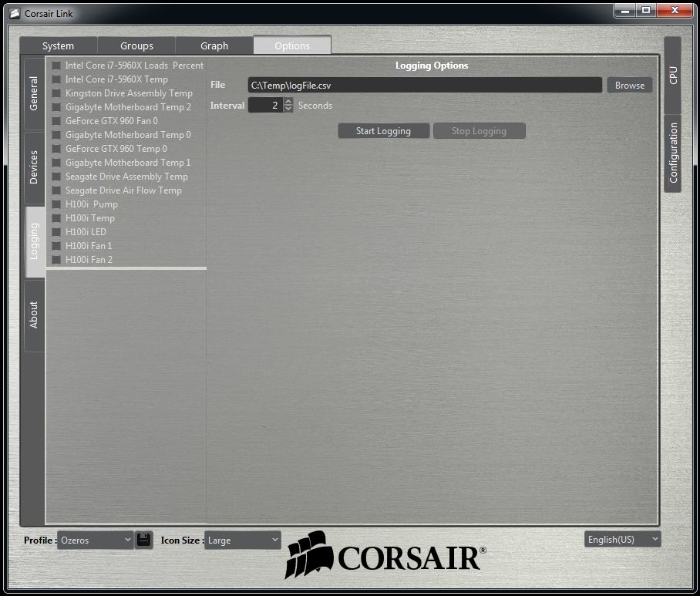
Task: Click the save profile floppy disk icon
Action: click(143, 540)
